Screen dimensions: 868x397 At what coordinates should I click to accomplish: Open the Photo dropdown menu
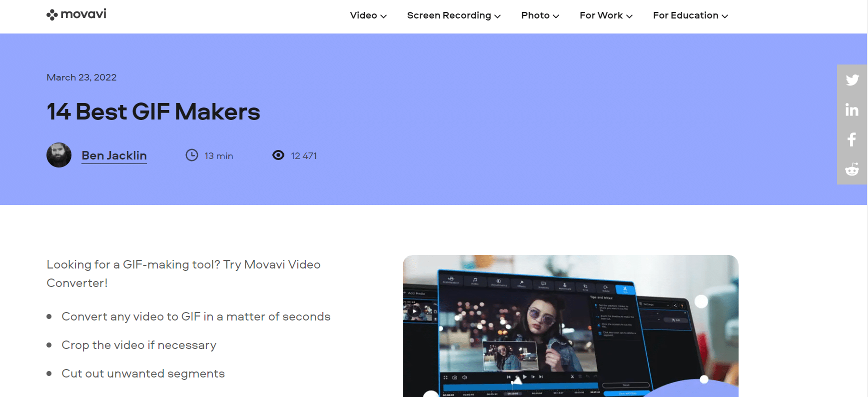540,15
